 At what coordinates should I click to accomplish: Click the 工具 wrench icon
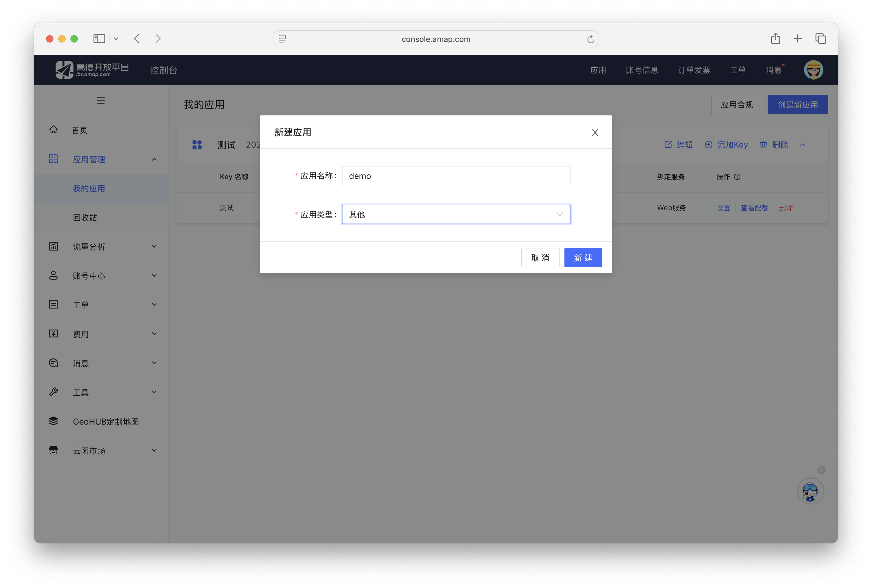pyautogui.click(x=54, y=392)
